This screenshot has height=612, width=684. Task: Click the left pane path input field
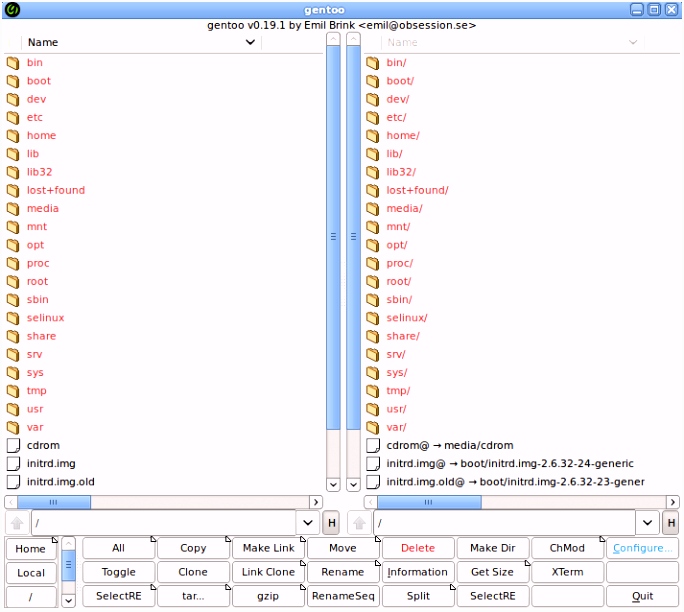164,523
